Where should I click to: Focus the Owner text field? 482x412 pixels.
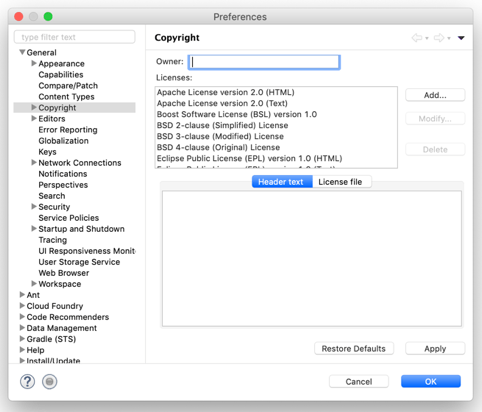(x=264, y=62)
